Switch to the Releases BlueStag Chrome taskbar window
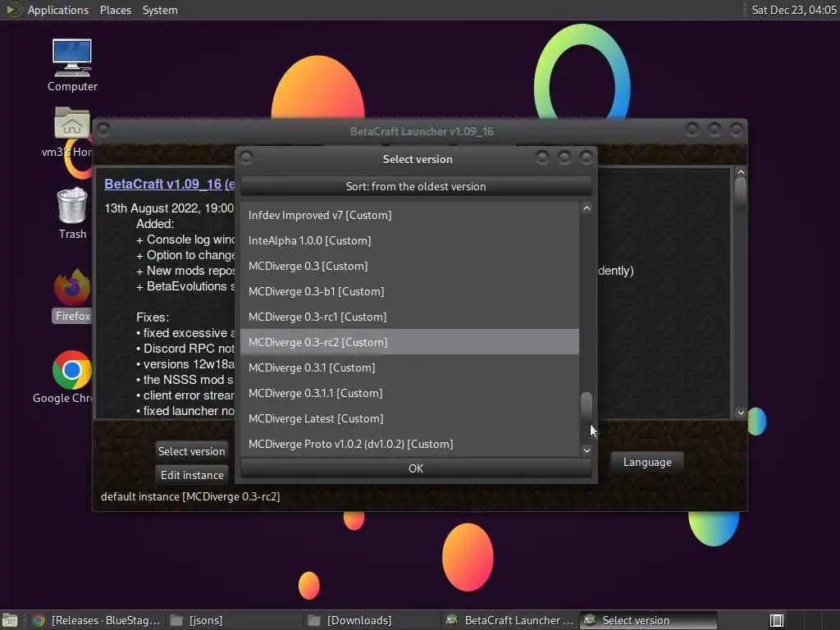Screen dimensions: 840x630 click(97, 620)
